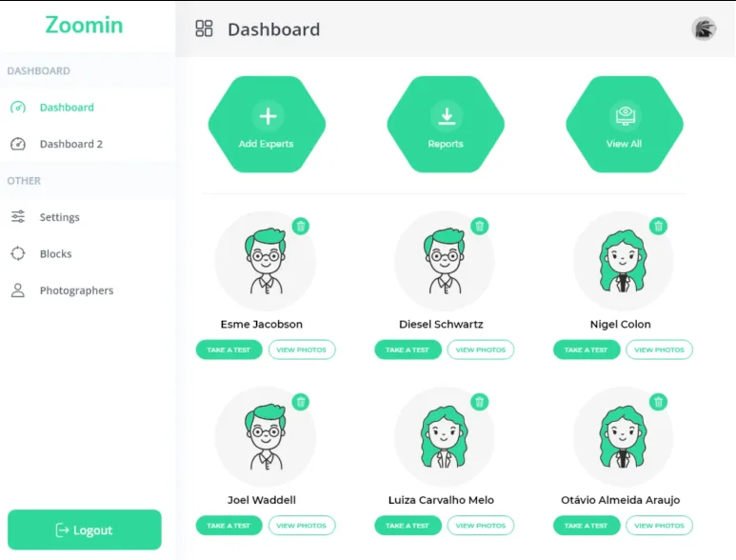
Task: Click the dashboard grid icon in header
Action: [204, 29]
